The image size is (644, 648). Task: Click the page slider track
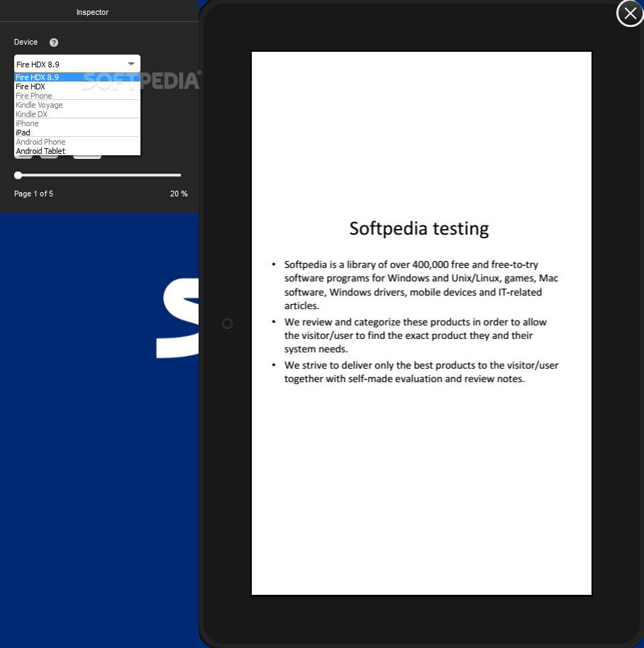99,175
